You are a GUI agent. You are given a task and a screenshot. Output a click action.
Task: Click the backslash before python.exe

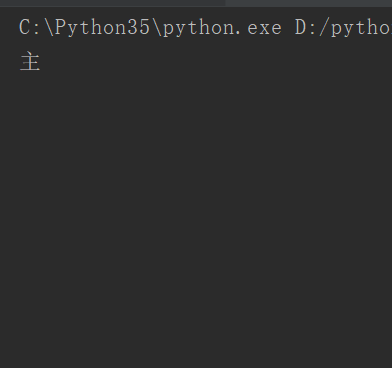[x=157, y=28]
